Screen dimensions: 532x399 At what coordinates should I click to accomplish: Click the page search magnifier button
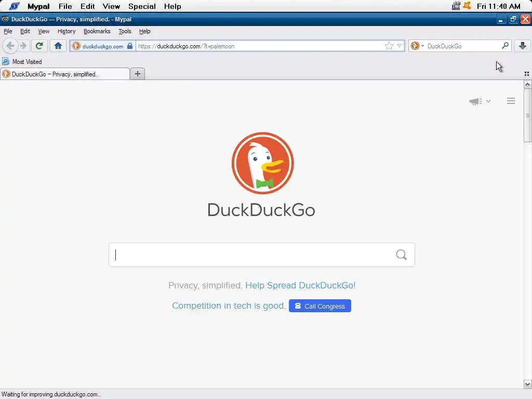(x=402, y=255)
